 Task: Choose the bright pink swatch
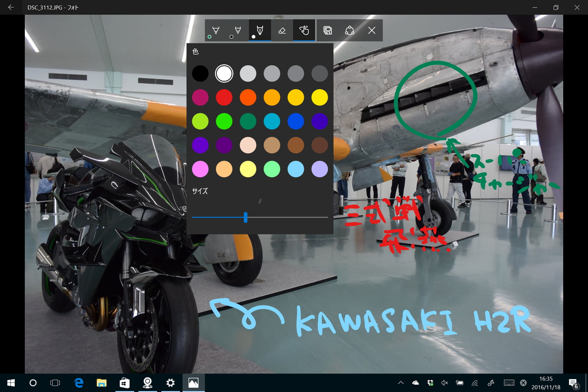point(200,169)
